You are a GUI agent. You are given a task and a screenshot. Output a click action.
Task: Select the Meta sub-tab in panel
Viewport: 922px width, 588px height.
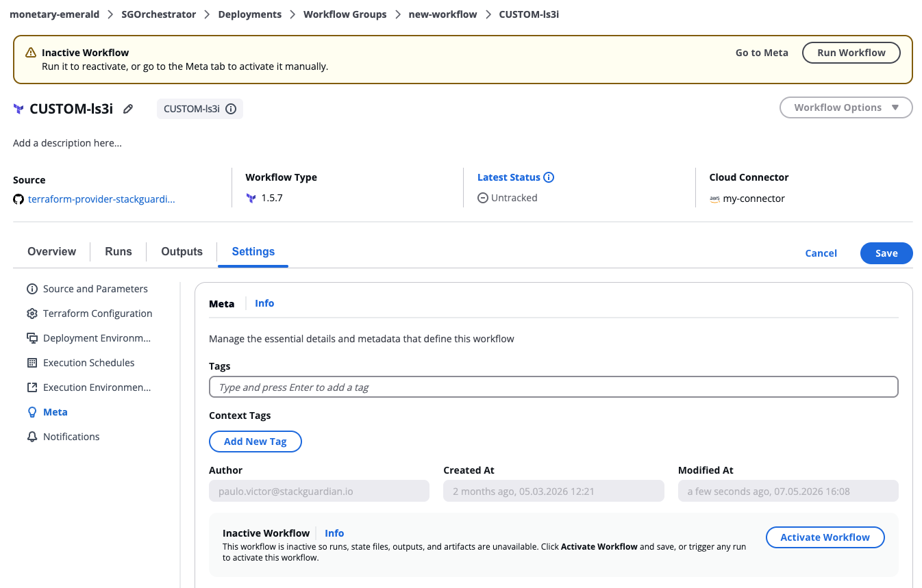coord(222,303)
